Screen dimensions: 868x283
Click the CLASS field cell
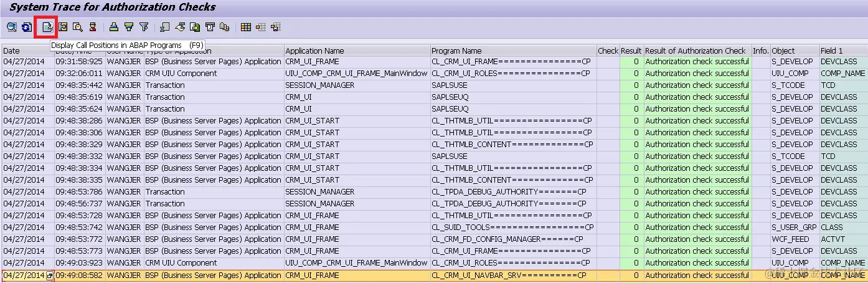coord(843,228)
